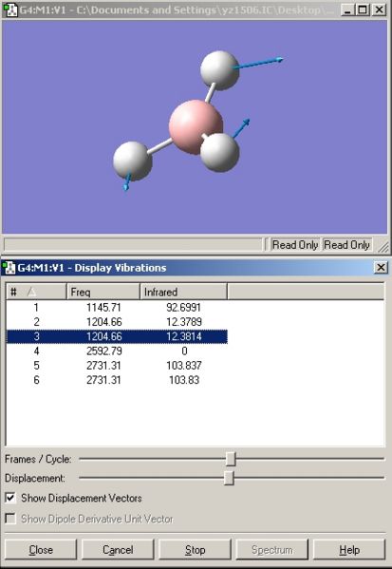
Task: Click the second Read Only status field
Action: 346,245
